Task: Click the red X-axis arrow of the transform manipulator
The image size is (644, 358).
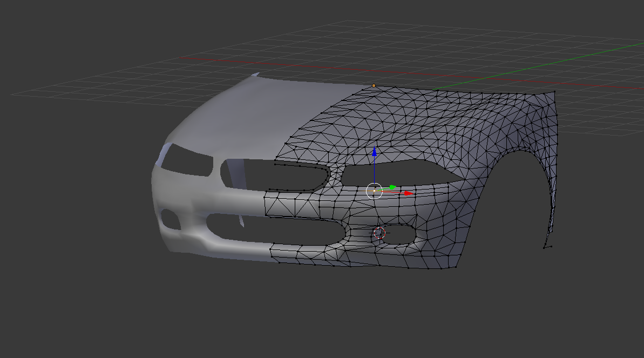Action: [x=409, y=193]
